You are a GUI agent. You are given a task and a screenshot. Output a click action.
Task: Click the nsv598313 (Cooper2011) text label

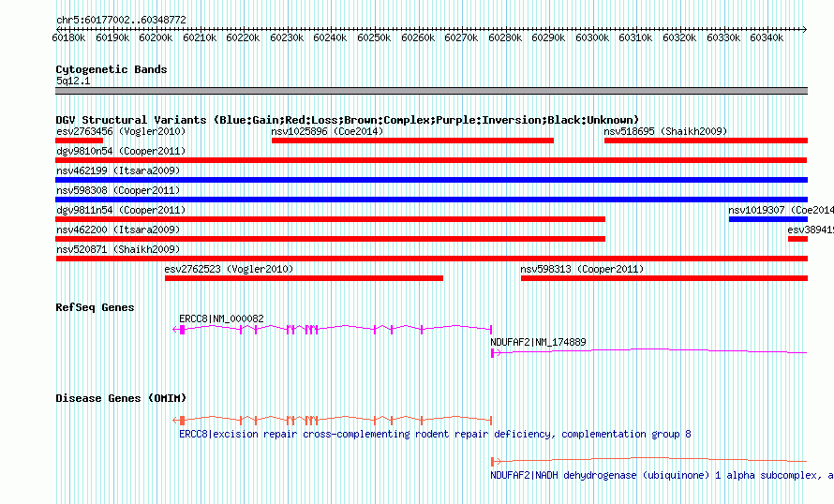[x=582, y=269]
